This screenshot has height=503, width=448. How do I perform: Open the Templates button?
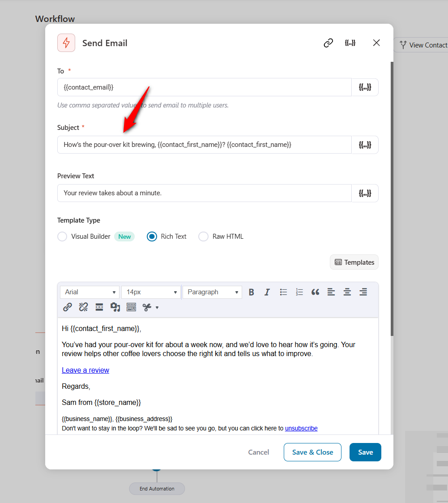pyautogui.click(x=354, y=262)
